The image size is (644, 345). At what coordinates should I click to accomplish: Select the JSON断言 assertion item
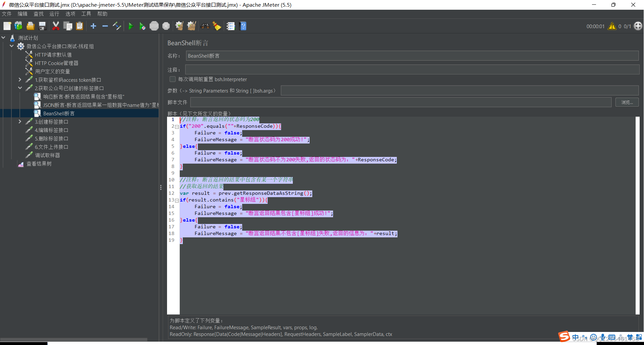pyautogui.click(x=101, y=105)
